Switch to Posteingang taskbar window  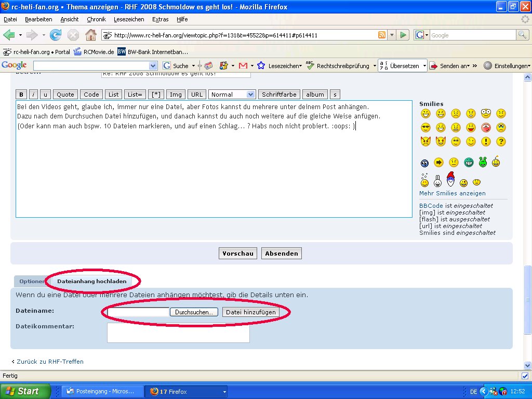pyautogui.click(x=103, y=392)
